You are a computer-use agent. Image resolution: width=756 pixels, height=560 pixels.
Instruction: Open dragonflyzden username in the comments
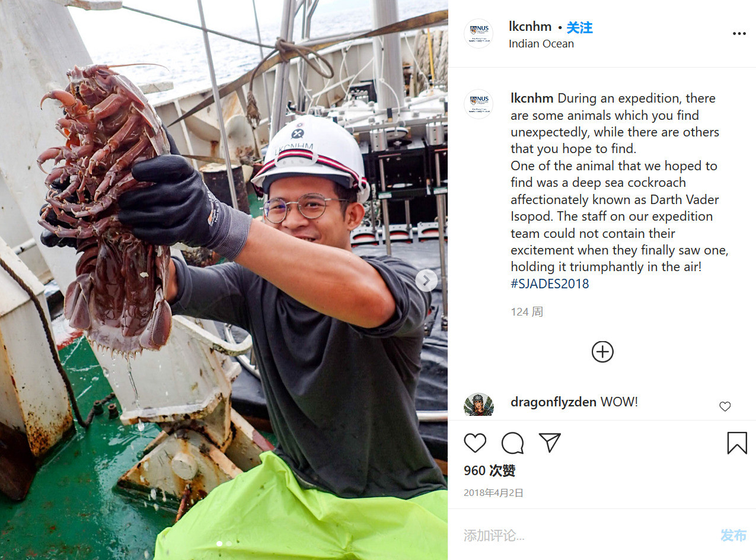point(553,402)
